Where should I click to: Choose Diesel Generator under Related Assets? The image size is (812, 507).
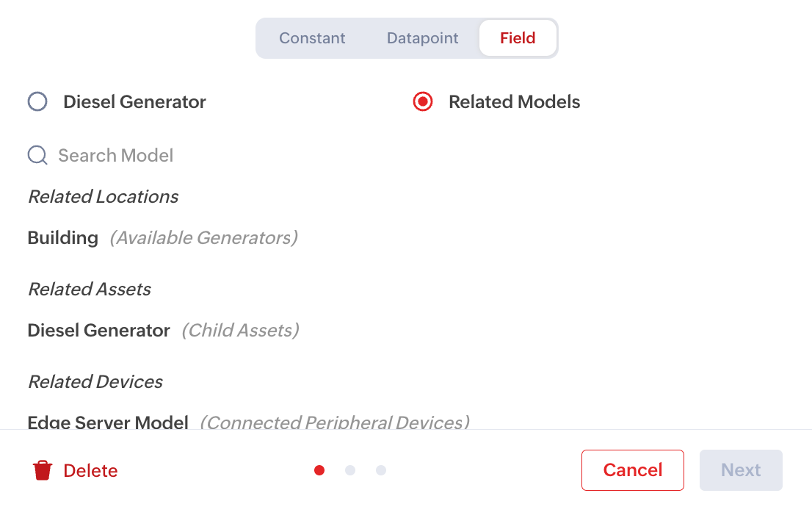pyautogui.click(x=99, y=331)
